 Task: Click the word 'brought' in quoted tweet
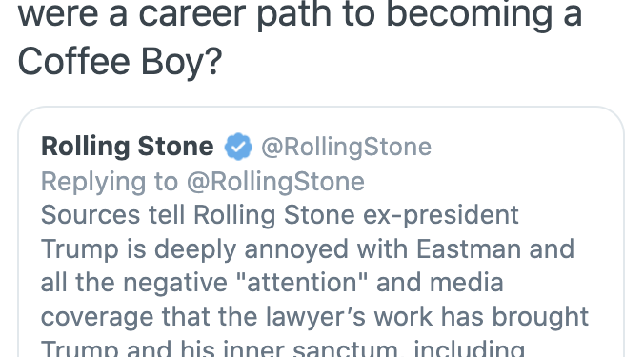click(x=540, y=318)
